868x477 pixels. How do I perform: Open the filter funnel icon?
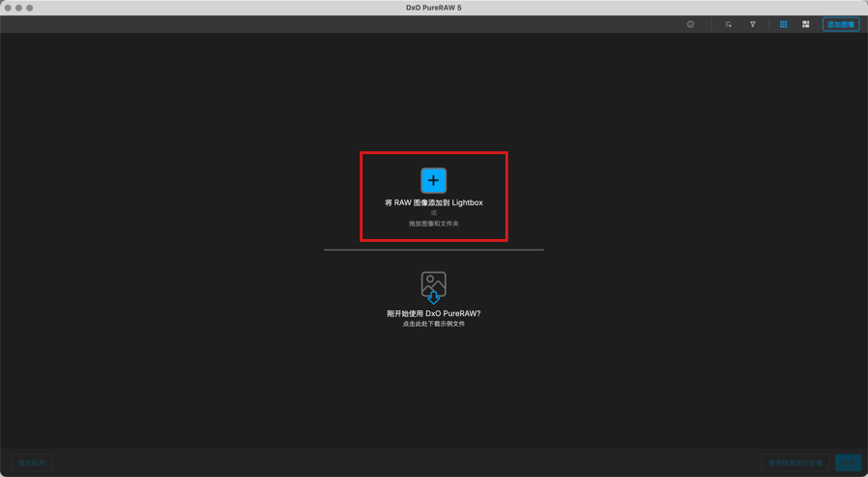753,24
